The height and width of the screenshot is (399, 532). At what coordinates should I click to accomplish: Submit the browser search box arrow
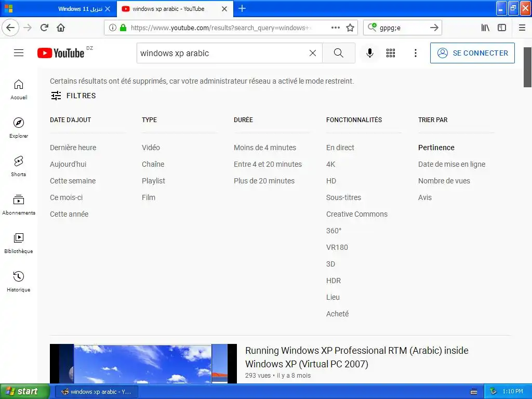[434, 28]
